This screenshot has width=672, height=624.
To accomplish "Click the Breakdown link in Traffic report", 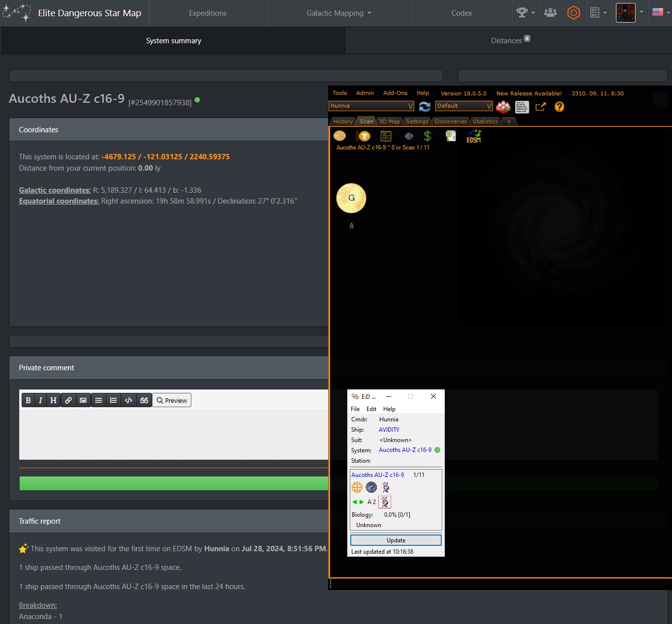I will tap(38, 605).
